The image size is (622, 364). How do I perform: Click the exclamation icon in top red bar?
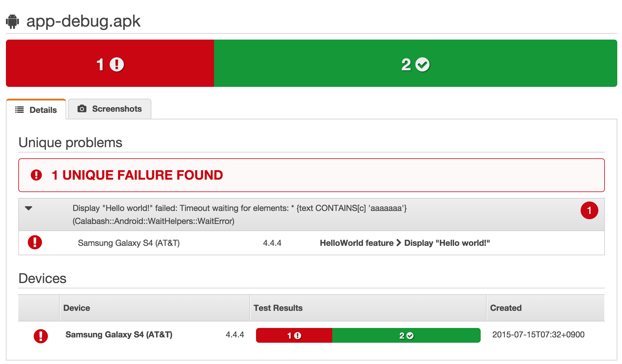(117, 64)
